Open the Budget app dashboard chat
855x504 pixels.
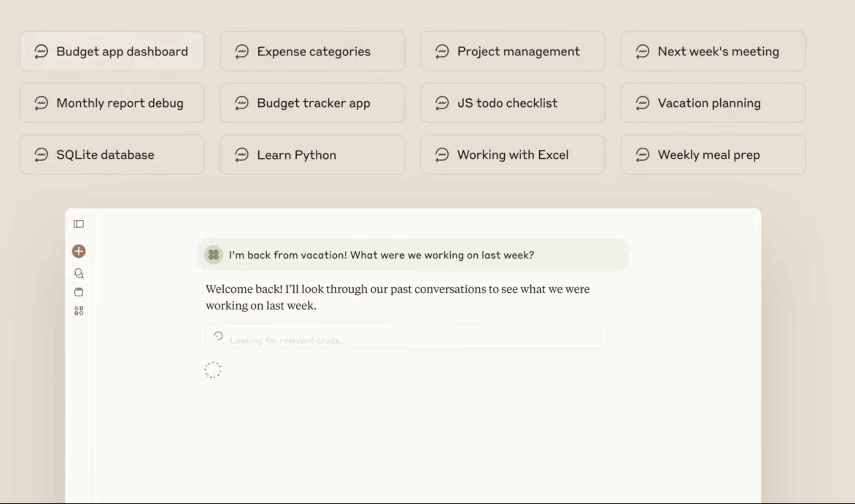(x=112, y=51)
